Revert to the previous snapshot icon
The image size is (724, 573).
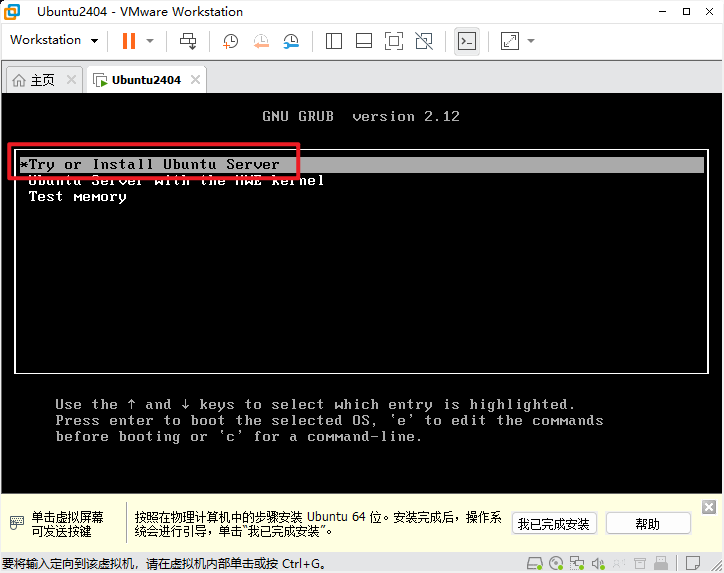(x=261, y=41)
